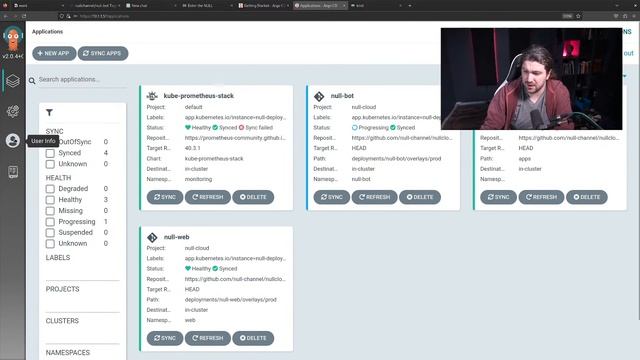Select the Applications - Argo CD tab
Screen dimensions: 640x360
pyautogui.click(x=320, y=6)
